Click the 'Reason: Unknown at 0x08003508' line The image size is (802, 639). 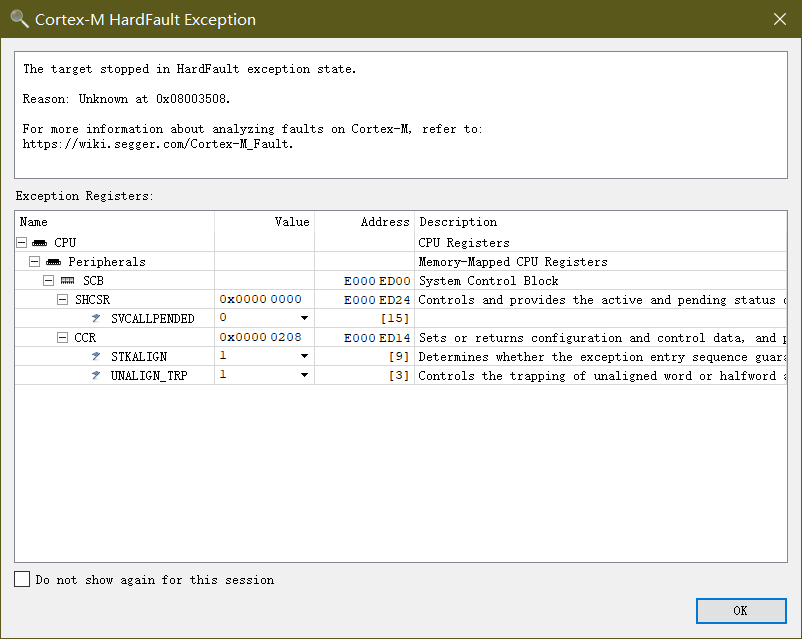tap(126, 99)
